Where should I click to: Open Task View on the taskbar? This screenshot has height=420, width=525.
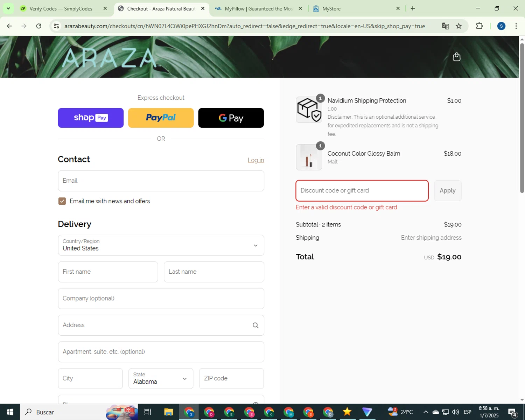click(148, 412)
